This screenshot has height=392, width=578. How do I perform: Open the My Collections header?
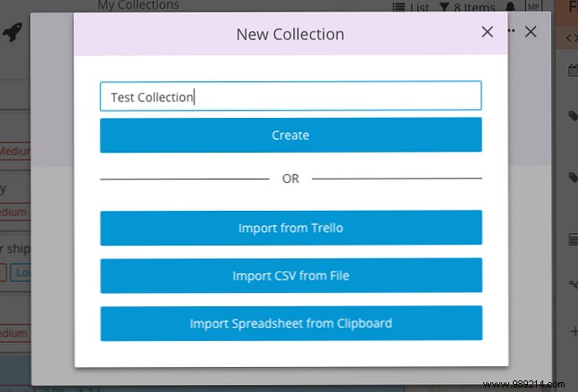138,5
